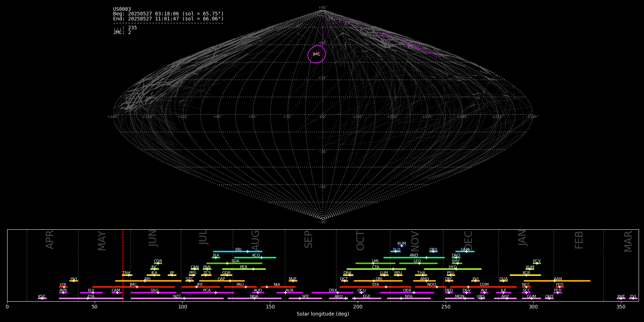Click the 150 tick on solar longitude axis
644x322 pixels.
click(x=270, y=307)
